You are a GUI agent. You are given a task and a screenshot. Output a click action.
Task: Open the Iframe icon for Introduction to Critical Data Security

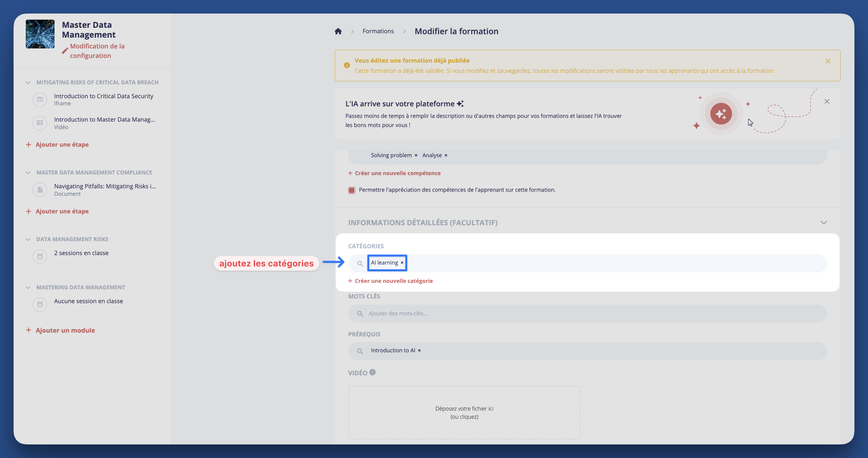(40, 99)
